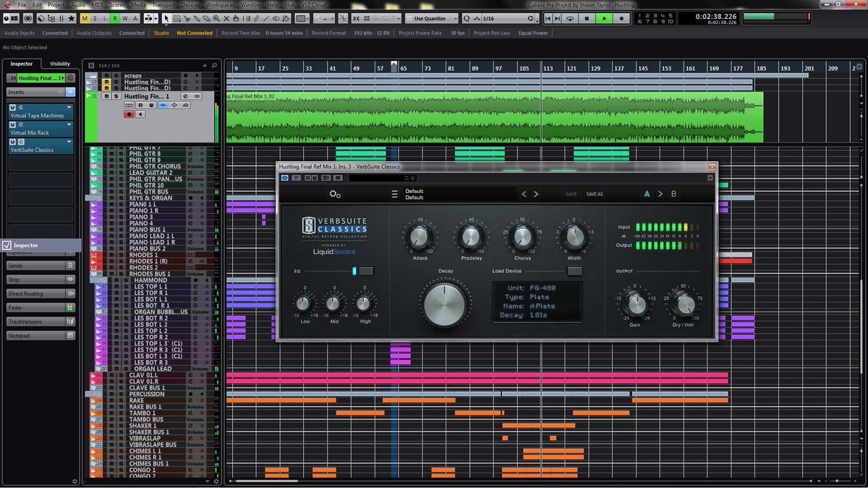868x488 pixels.
Task: Select the Play speaker tool
Action: pos(276,18)
